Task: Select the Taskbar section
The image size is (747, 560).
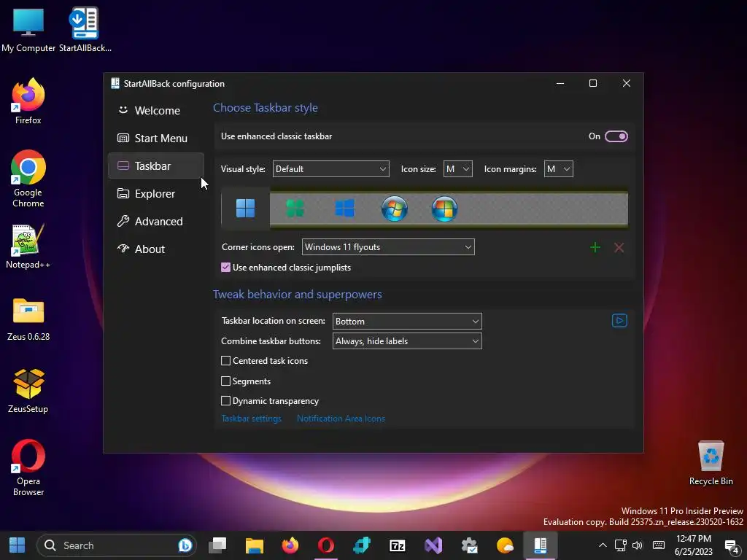Action: (156, 166)
